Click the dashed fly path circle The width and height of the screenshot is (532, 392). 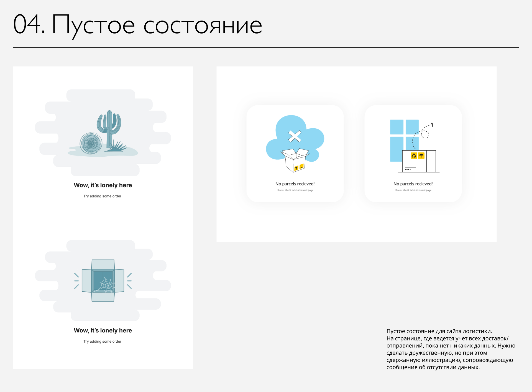point(425,134)
